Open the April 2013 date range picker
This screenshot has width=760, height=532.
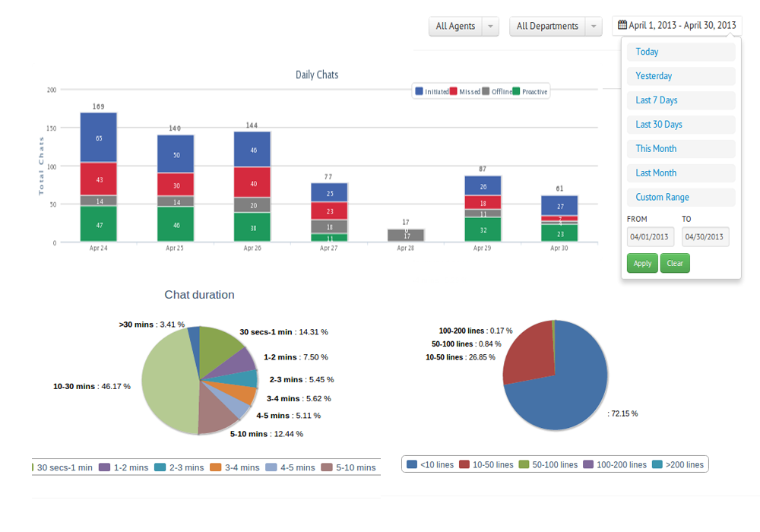676,25
